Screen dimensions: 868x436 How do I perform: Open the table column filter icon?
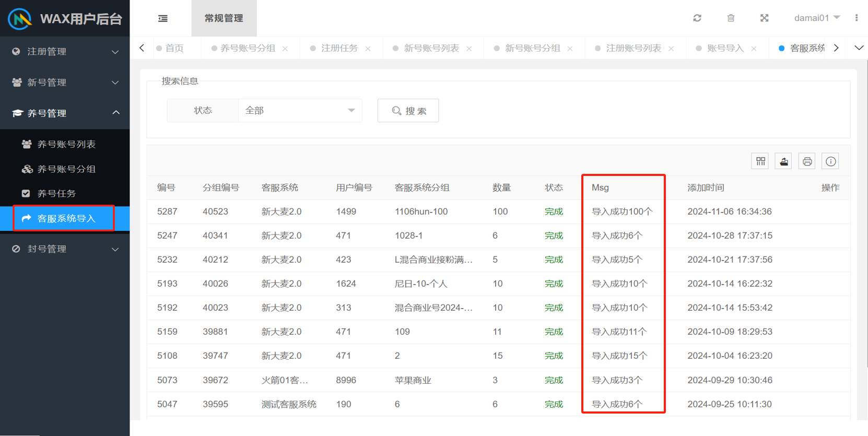click(x=760, y=161)
